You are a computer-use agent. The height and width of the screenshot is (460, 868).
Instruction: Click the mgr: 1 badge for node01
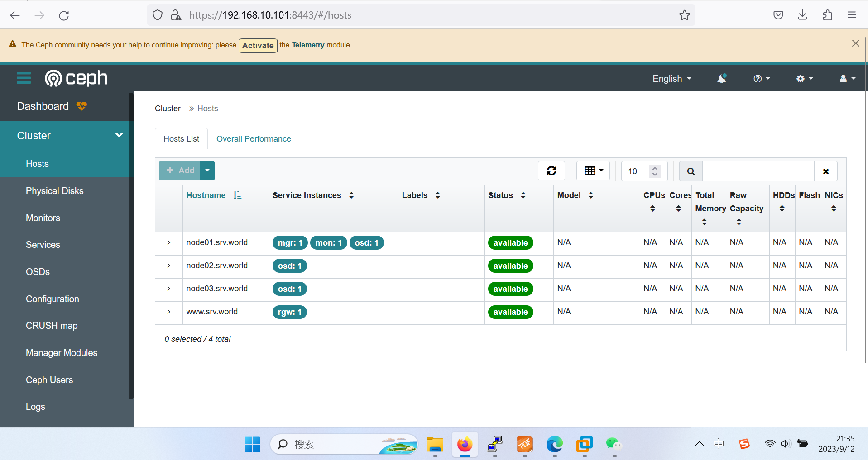(x=290, y=243)
